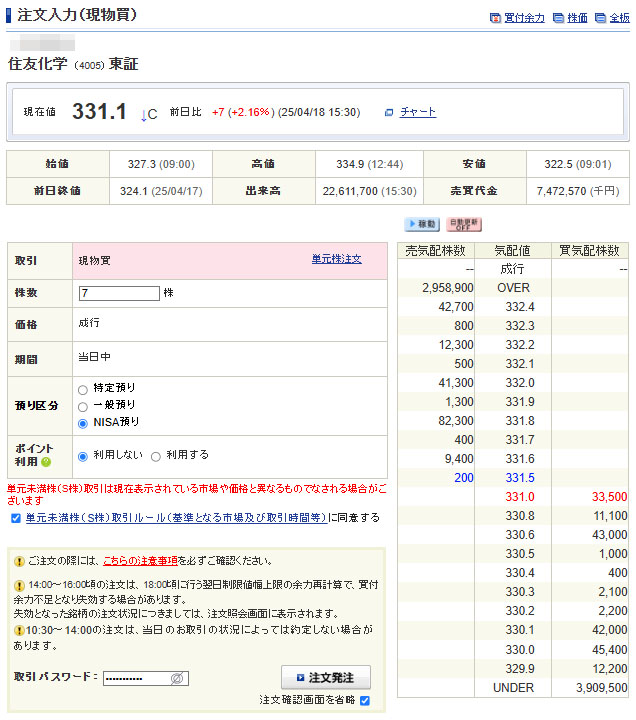Screen dimensions: 636x720
Task: Toggle the S株 rules agreement checkbox
Action: 15,518
